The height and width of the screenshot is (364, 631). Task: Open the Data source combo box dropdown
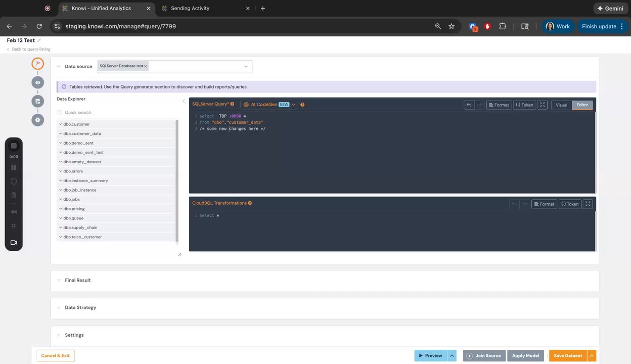pos(246,66)
